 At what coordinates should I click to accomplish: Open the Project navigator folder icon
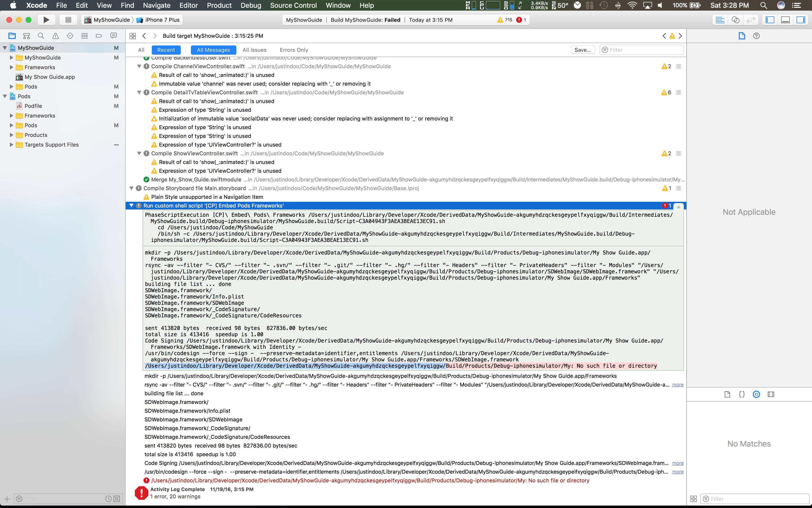(x=12, y=36)
